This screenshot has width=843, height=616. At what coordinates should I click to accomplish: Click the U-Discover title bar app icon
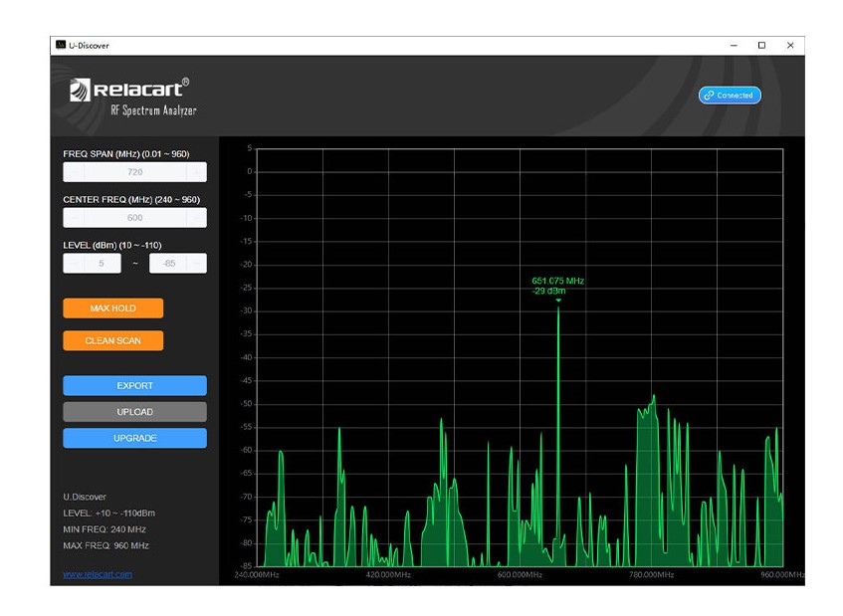coord(61,45)
